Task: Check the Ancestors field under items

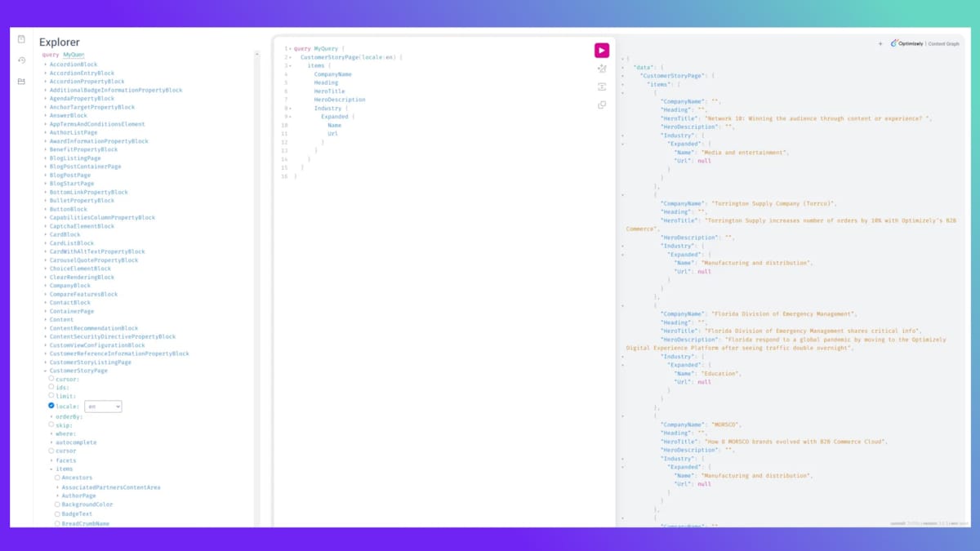Action: tap(57, 478)
